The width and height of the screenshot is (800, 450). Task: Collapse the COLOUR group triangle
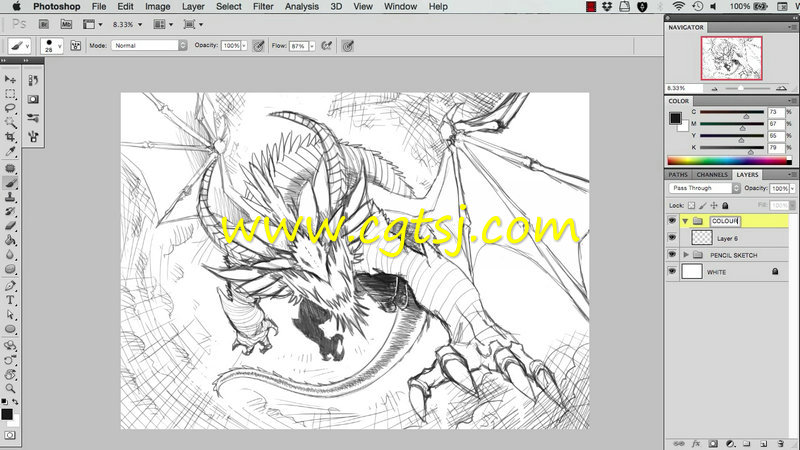click(x=685, y=221)
